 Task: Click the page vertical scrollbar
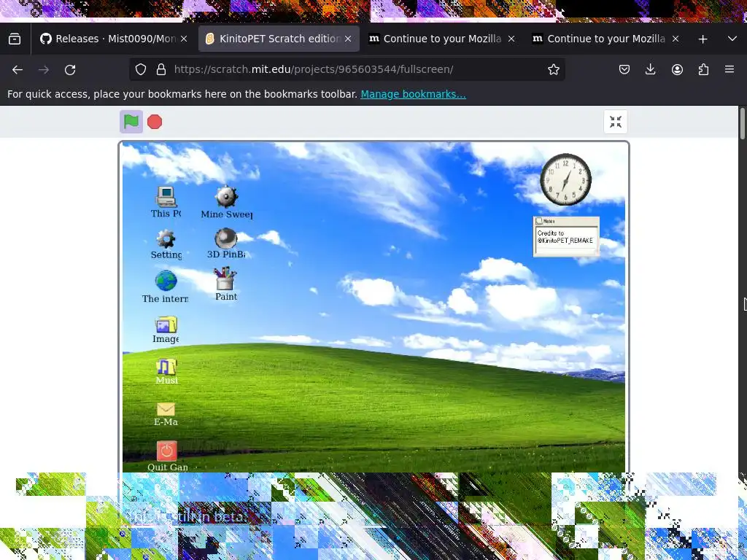pyautogui.click(x=742, y=124)
